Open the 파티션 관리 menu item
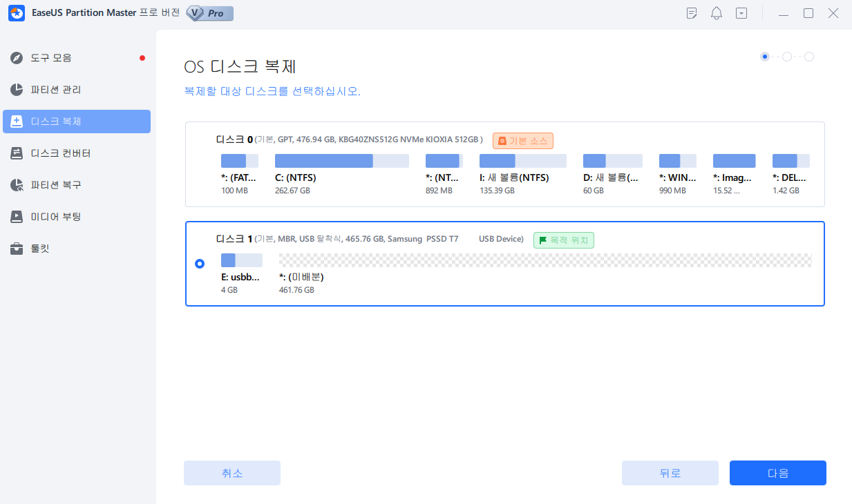The height and width of the screenshot is (504, 852). point(77,90)
